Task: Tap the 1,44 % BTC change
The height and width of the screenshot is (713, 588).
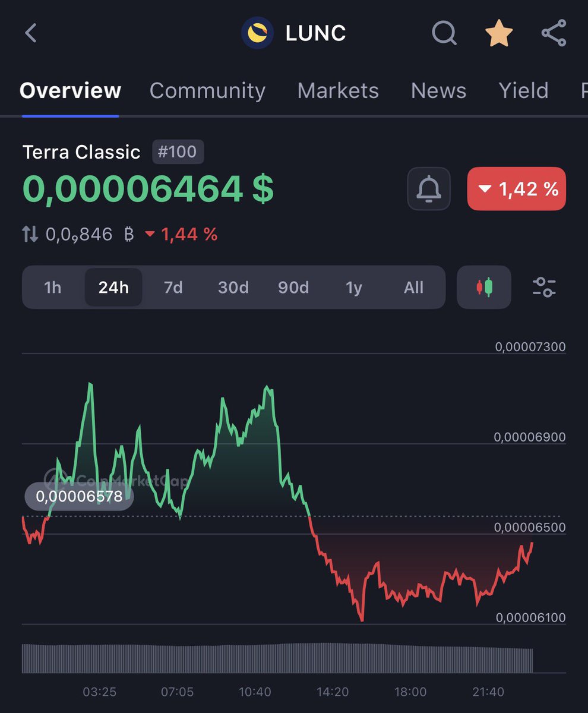Action: pyautogui.click(x=182, y=235)
